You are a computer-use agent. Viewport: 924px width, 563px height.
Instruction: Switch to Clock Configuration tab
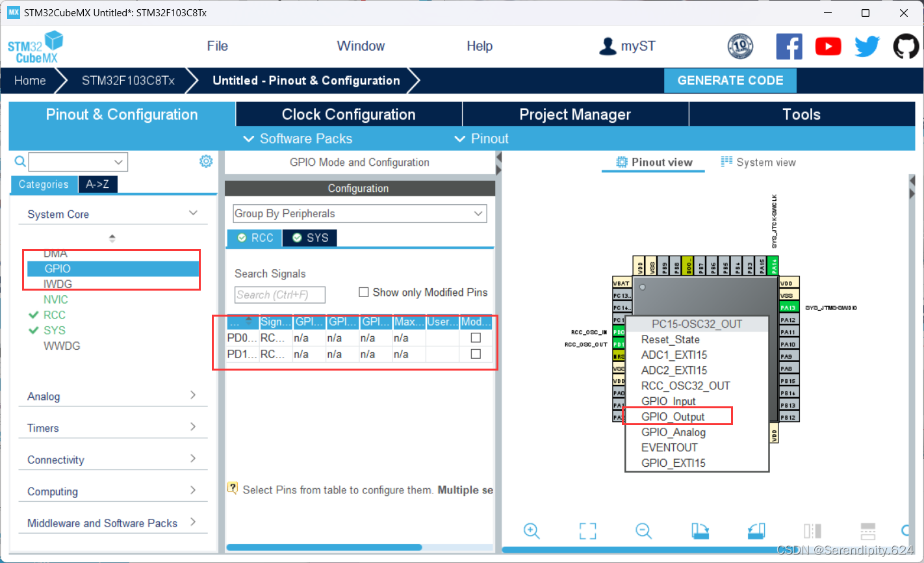(x=349, y=114)
